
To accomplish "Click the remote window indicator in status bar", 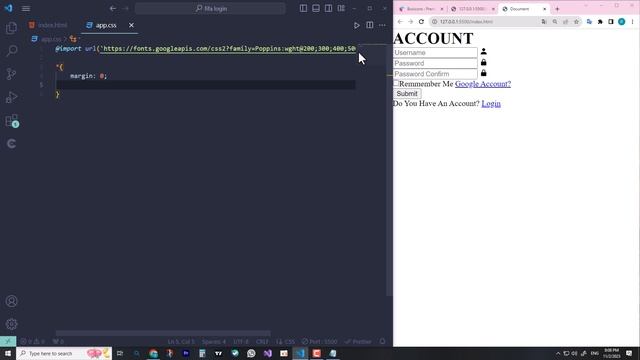I will (x=8, y=341).
